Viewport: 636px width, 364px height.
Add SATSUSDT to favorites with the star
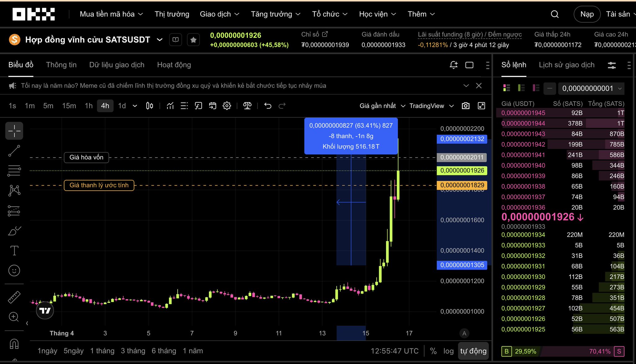193,40
